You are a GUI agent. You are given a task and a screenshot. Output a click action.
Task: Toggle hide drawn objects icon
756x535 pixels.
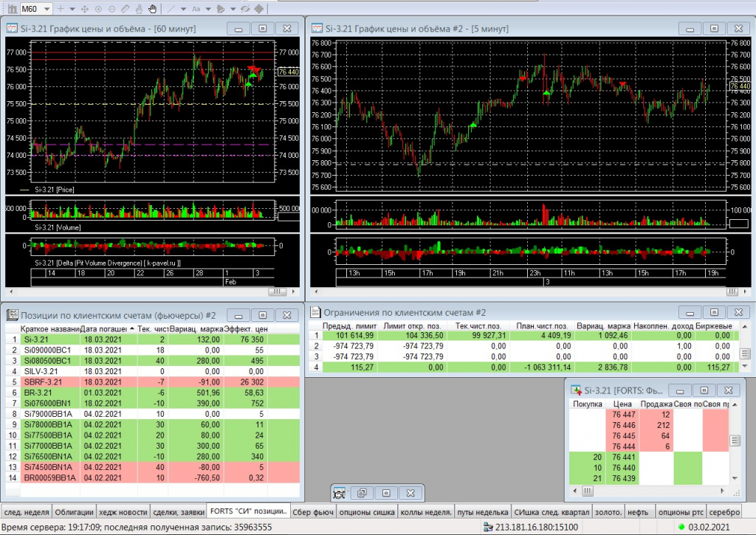245,9
